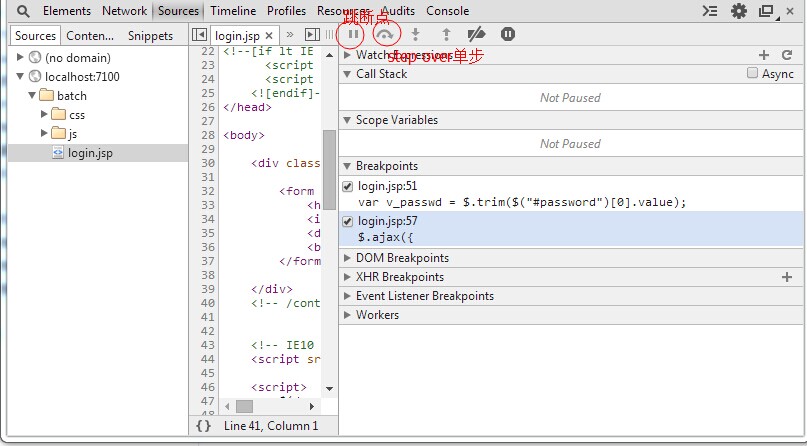Image resolution: width=807 pixels, height=446 pixels.
Task: Close the DevTools panel
Action: (x=790, y=11)
